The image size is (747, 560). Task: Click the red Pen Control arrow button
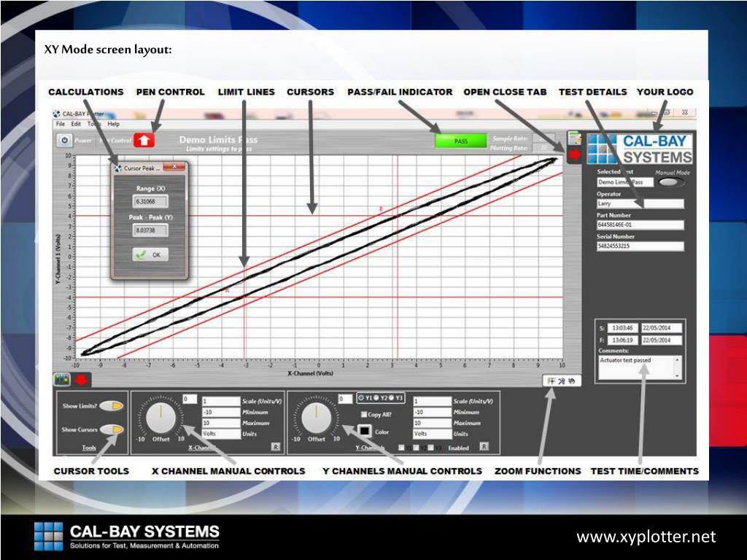(x=144, y=140)
